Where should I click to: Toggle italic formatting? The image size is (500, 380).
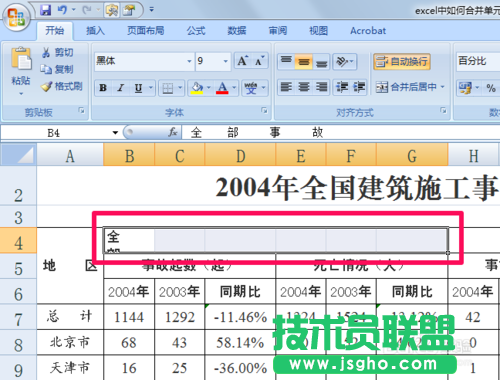(x=120, y=88)
